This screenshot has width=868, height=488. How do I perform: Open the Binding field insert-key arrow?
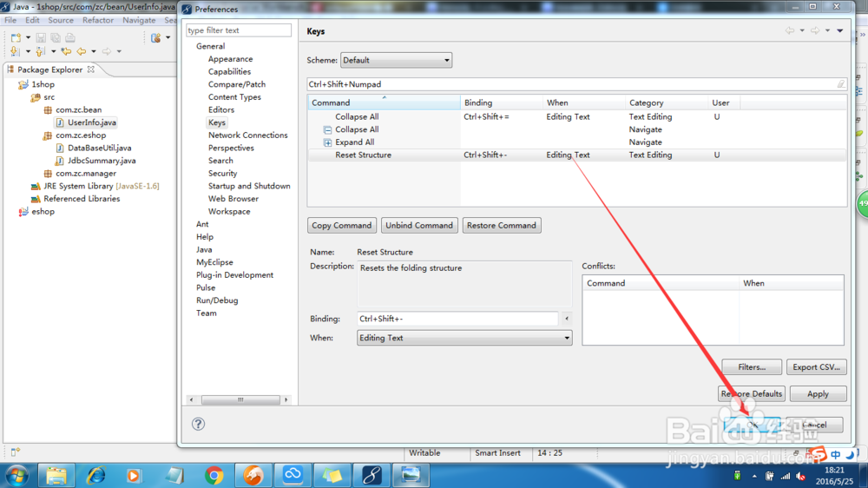566,319
